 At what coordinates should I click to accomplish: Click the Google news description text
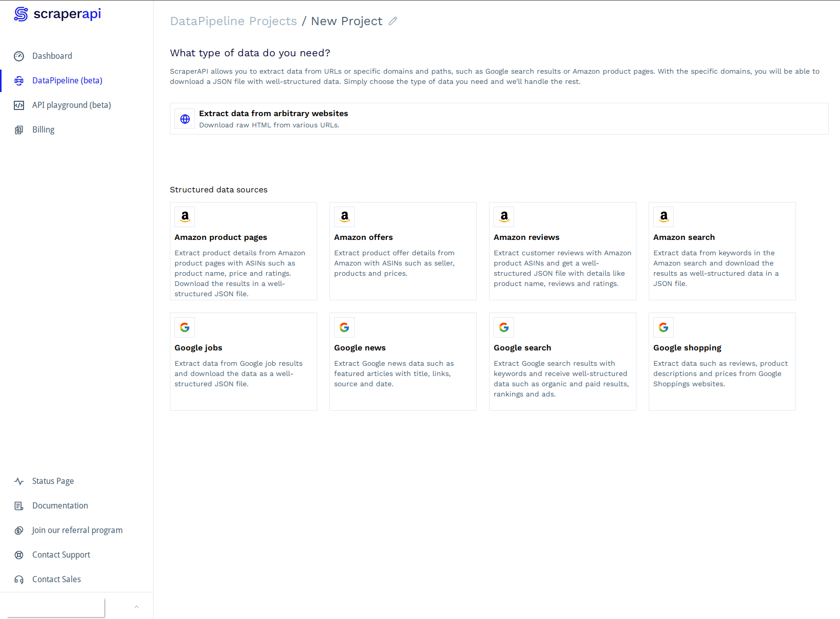(x=394, y=373)
